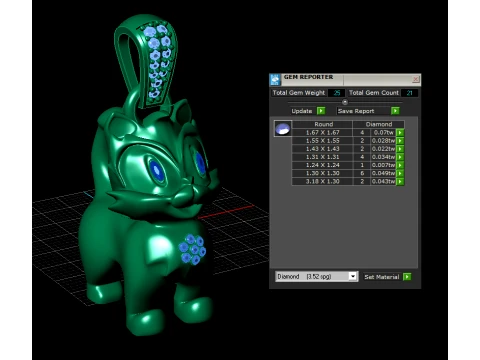Click the green arrow next to Set Material
The width and height of the screenshot is (480, 360).
(407, 277)
